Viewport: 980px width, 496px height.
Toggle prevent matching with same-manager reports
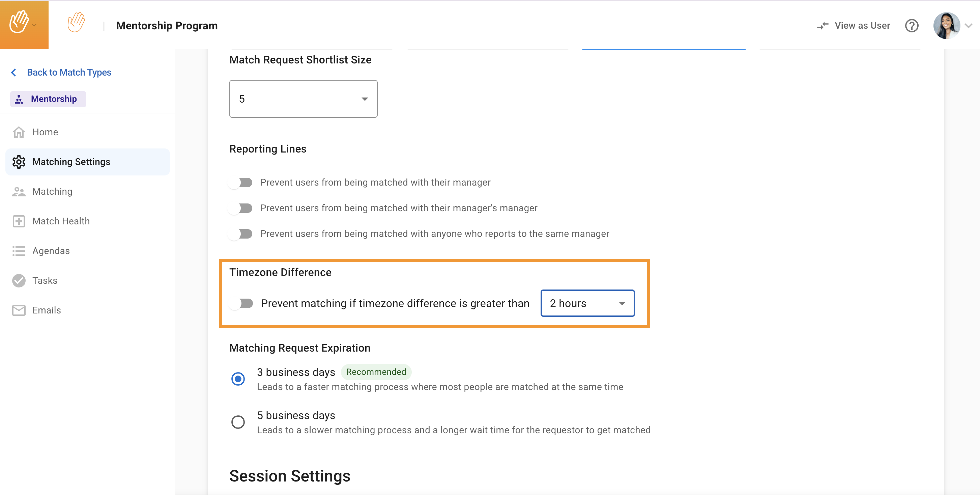pos(241,234)
